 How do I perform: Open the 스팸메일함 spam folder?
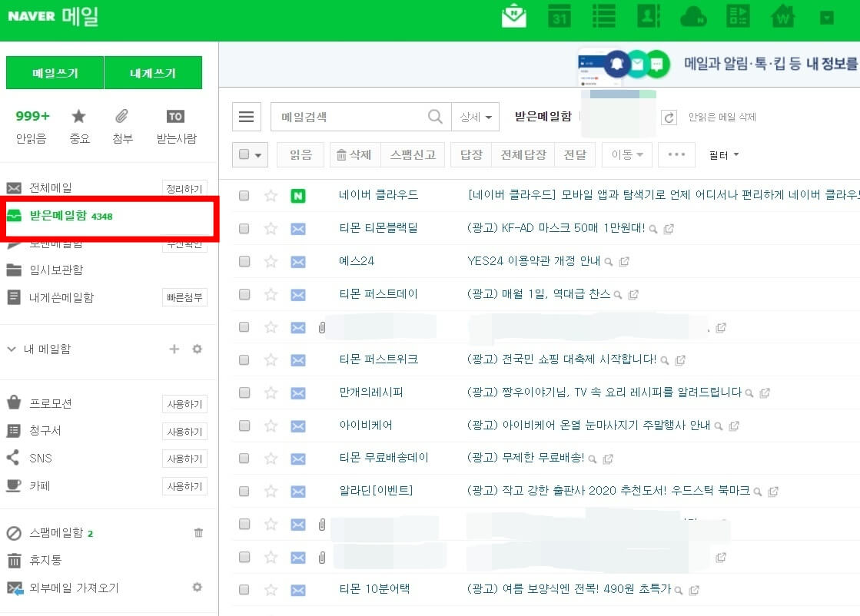56,533
